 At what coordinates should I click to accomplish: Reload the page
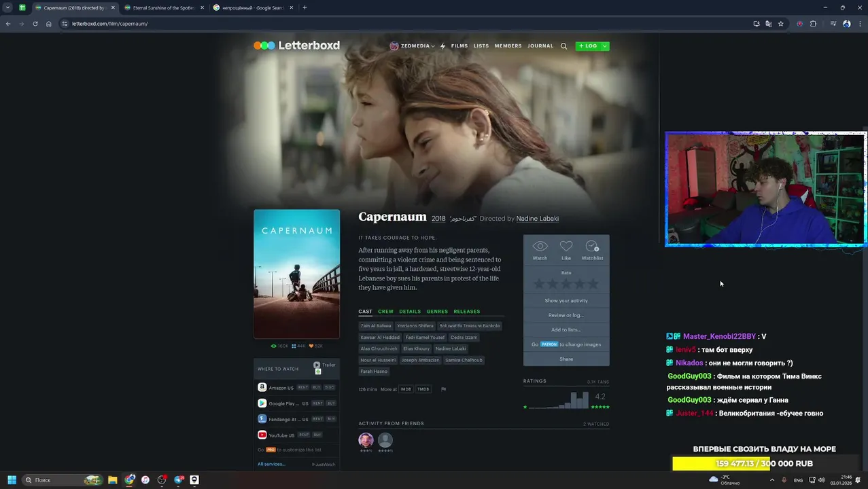(35, 24)
